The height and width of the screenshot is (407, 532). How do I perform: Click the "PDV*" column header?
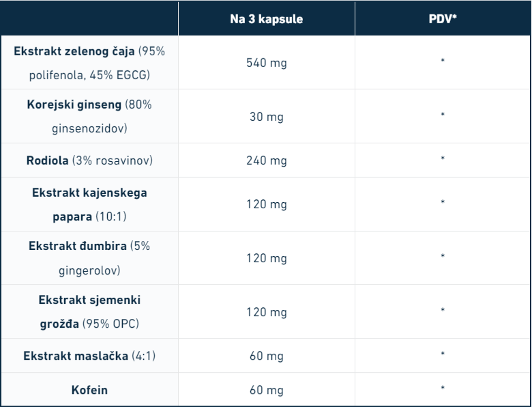(443, 19)
